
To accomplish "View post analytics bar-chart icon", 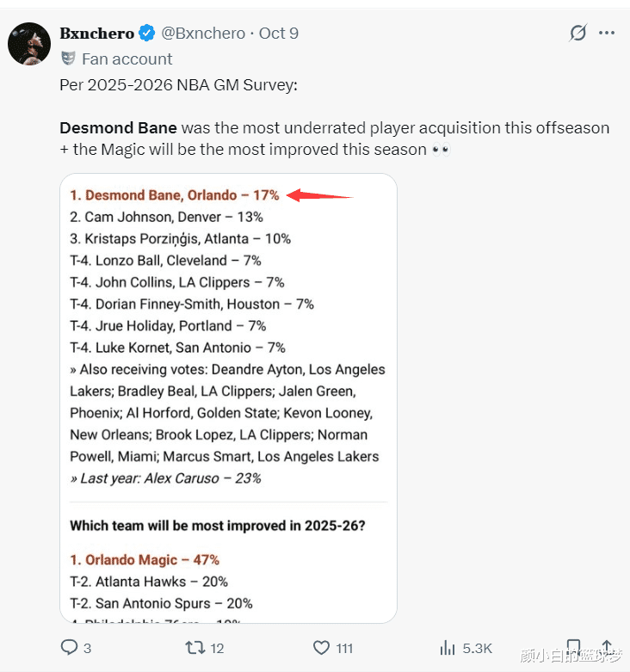I will tap(448, 647).
